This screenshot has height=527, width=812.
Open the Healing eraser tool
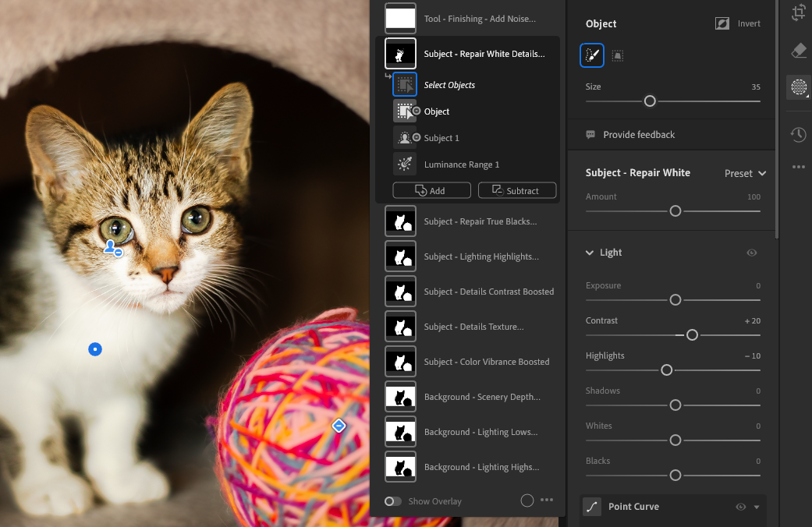pyautogui.click(x=798, y=51)
